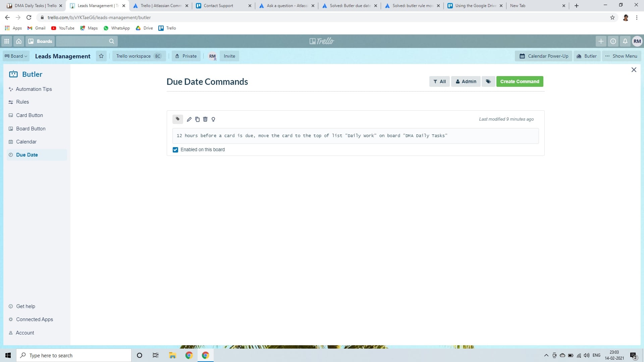Click the Admin filter button
This screenshot has height=362, width=644.
466,81
